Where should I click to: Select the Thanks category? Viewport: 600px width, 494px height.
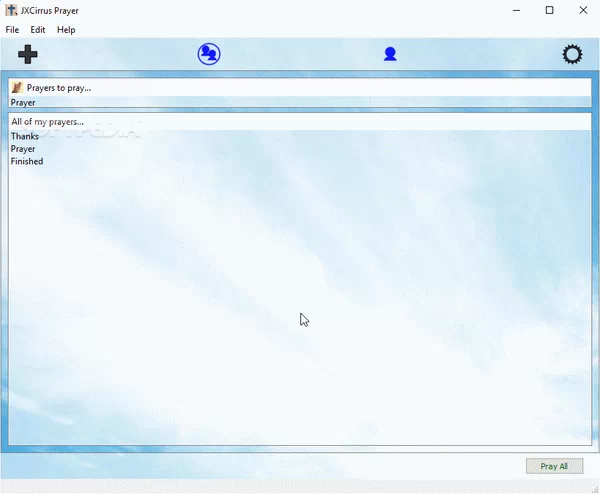click(25, 136)
